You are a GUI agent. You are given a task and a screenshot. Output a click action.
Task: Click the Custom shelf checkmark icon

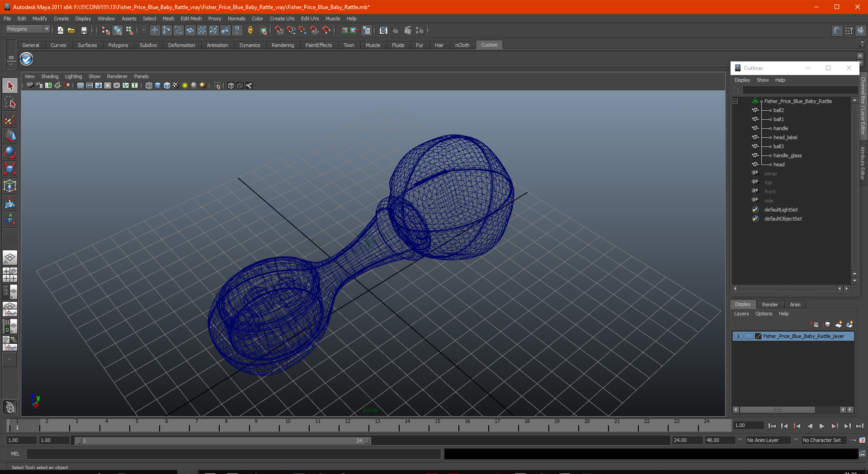tap(27, 59)
